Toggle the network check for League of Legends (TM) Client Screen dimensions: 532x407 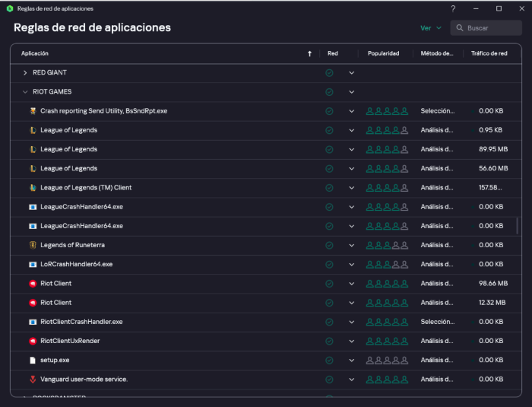(329, 188)
